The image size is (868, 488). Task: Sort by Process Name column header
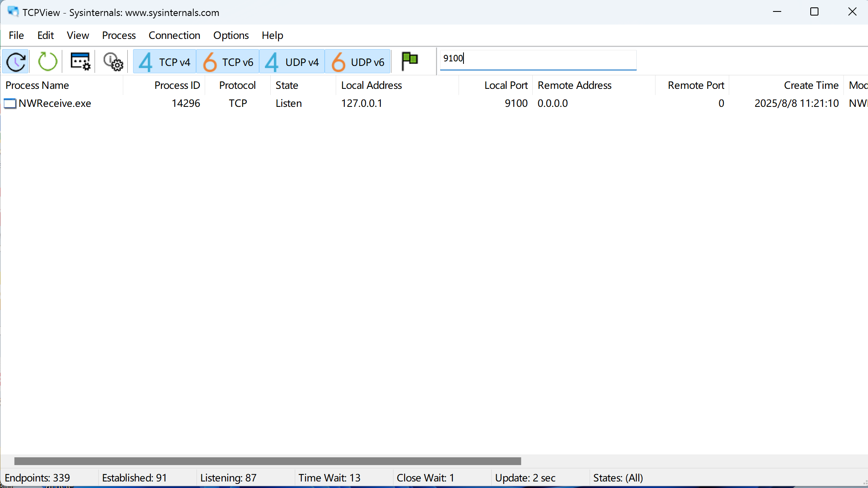[37, 85]
